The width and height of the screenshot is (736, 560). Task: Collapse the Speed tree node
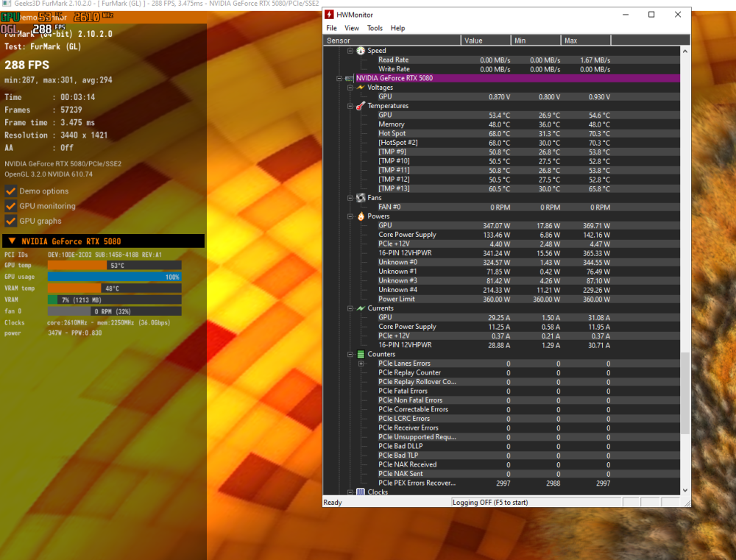click(x=350, y=51)
